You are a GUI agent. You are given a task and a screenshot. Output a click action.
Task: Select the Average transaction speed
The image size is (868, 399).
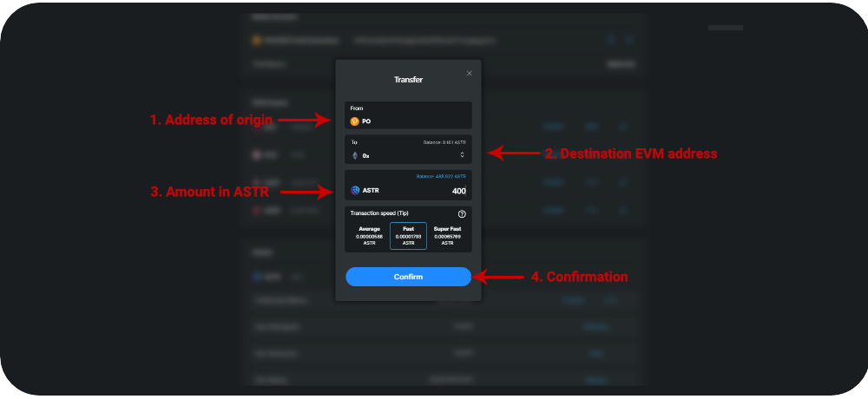click(369, 235)
